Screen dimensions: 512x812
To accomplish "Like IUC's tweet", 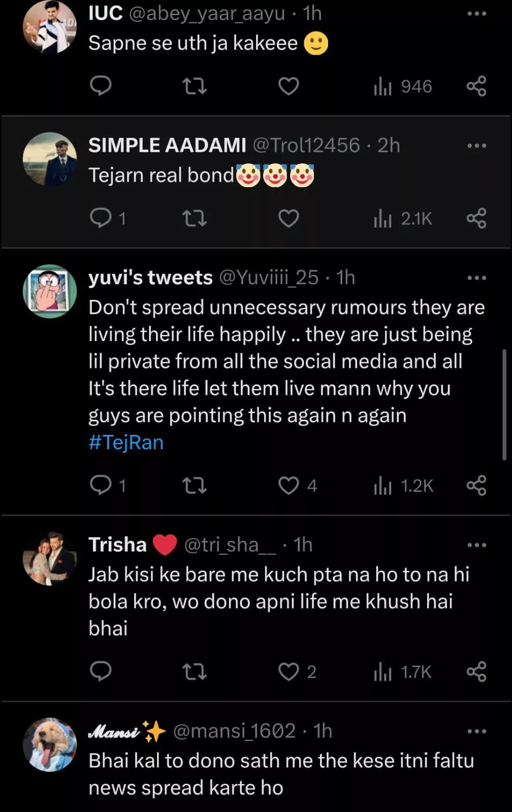I will [x=289, y=86].
